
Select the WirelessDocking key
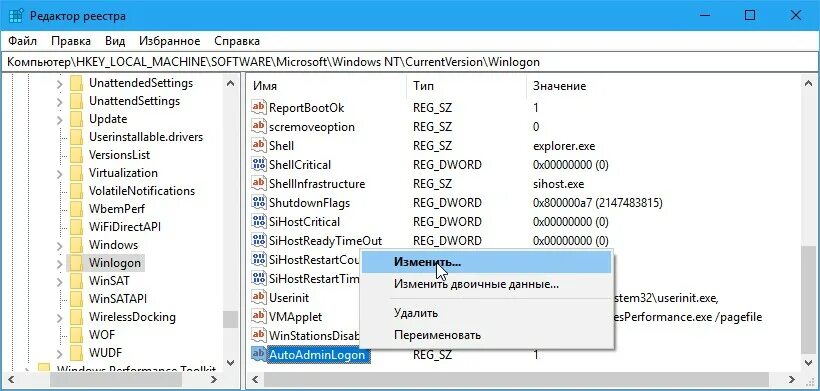(x=132, y=317)
